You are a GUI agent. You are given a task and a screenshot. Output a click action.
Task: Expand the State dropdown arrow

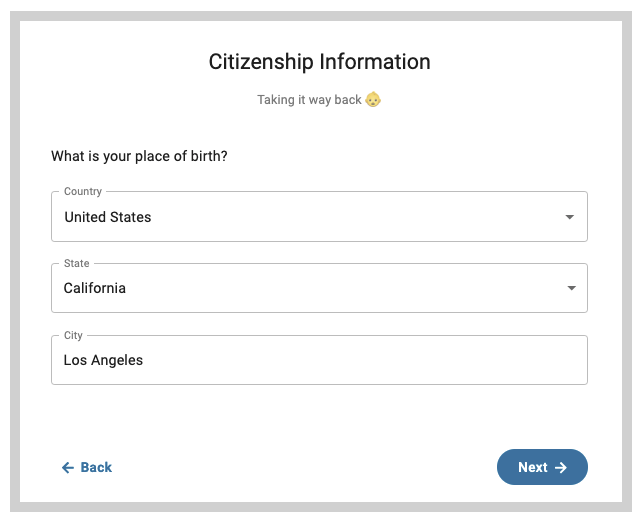pos(571,288)
